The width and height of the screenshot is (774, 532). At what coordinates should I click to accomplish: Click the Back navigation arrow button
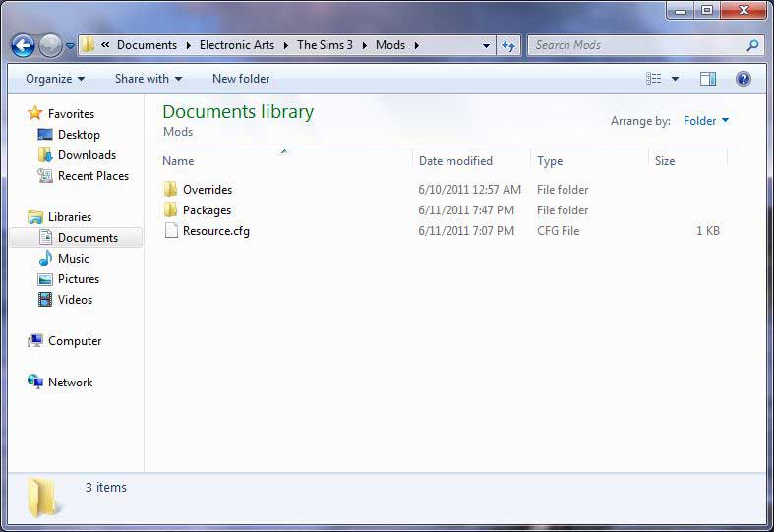pos(24,46)
